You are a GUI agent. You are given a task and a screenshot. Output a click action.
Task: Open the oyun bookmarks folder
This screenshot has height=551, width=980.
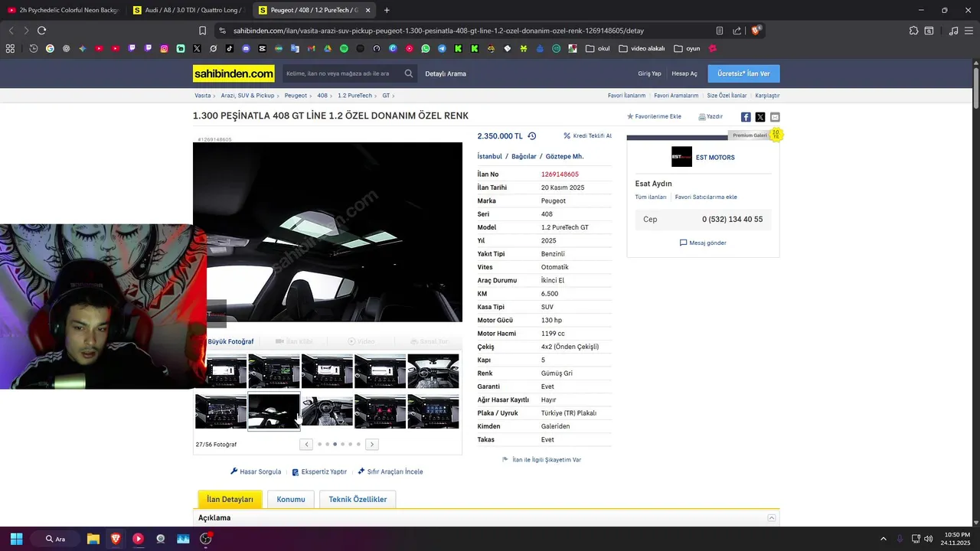pos(687,48)
